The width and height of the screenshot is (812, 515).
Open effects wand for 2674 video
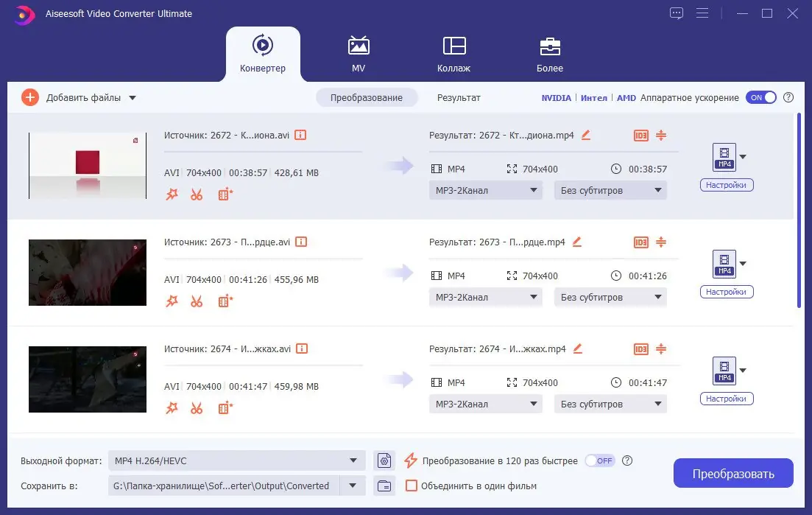[172, 407]
